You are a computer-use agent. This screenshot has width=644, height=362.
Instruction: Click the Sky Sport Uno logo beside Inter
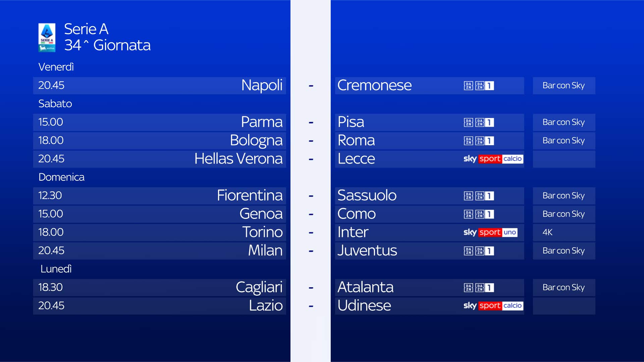click(x=490, y=232)
